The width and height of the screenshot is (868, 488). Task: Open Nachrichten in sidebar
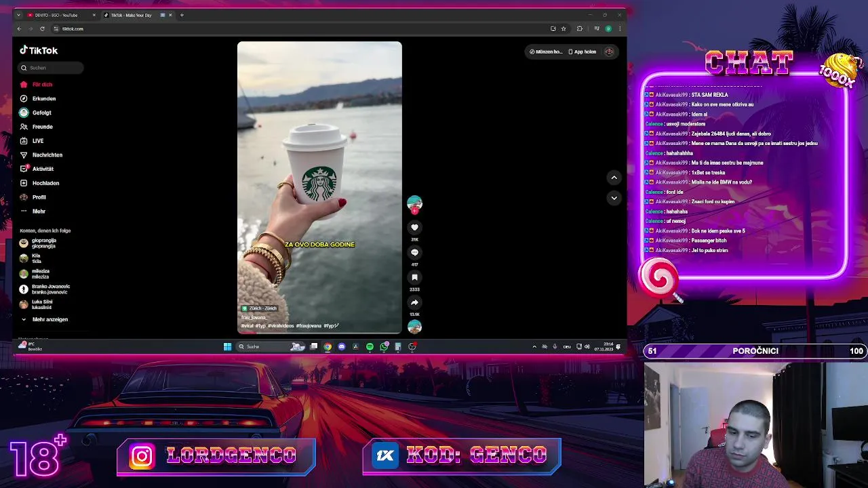41,155
